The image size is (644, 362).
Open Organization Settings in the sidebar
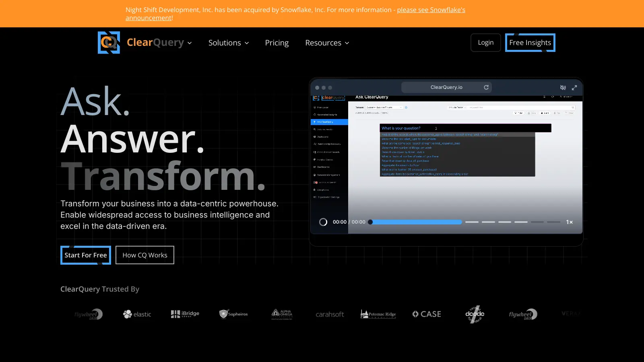pos(329,197)
